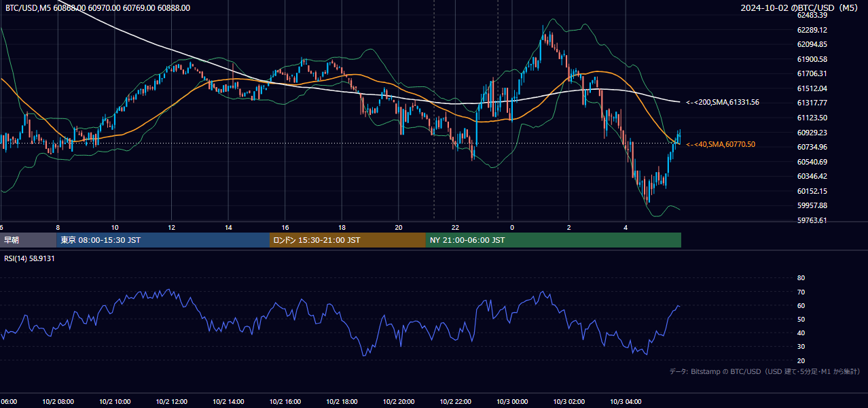Click the price axis value 61317.77
868x408 pixels.
point(812,103)
